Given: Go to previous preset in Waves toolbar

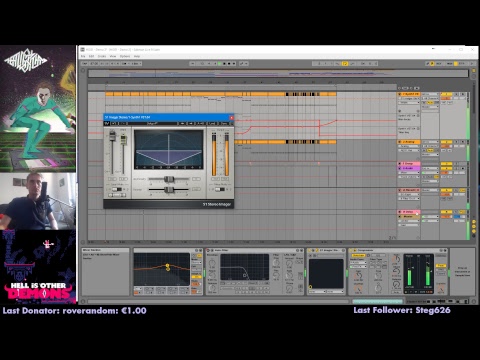Looking at the screenshot, I should [182, 123].
